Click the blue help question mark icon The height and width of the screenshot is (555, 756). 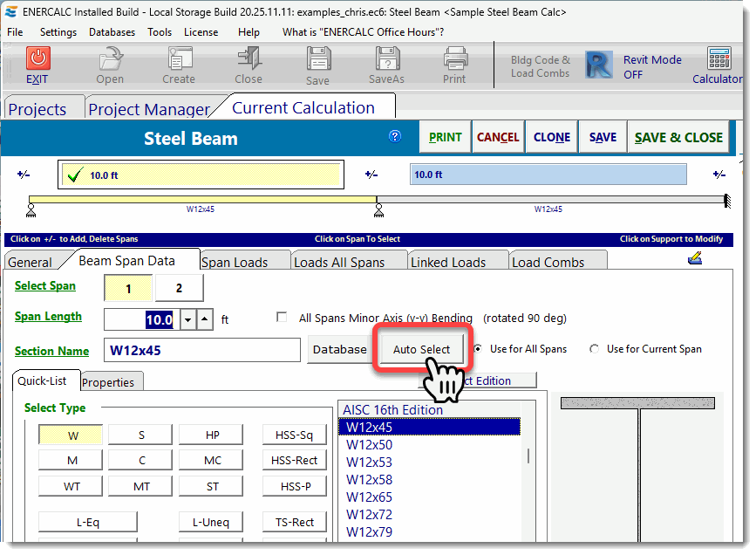coord(395,137)
